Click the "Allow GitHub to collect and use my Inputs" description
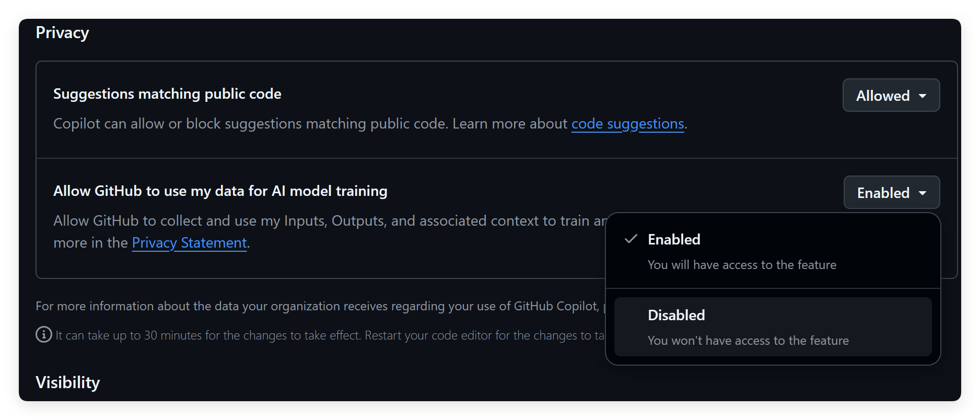 pyautogui.click(x=329, y=221)
